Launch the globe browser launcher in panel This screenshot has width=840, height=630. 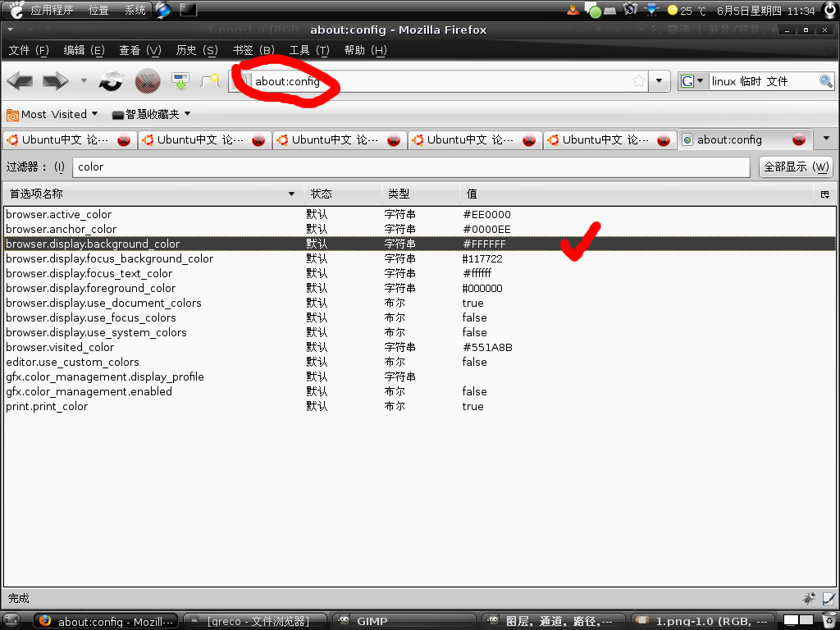click(163, 10)
